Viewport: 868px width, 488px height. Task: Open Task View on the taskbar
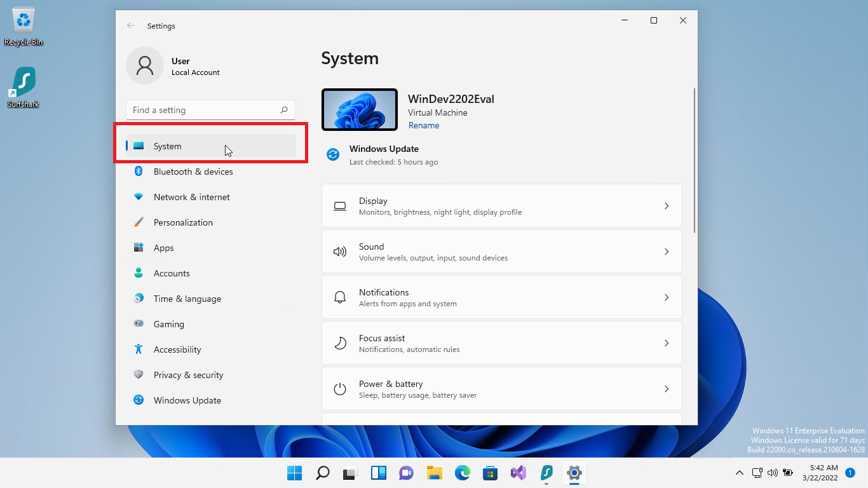351,473
